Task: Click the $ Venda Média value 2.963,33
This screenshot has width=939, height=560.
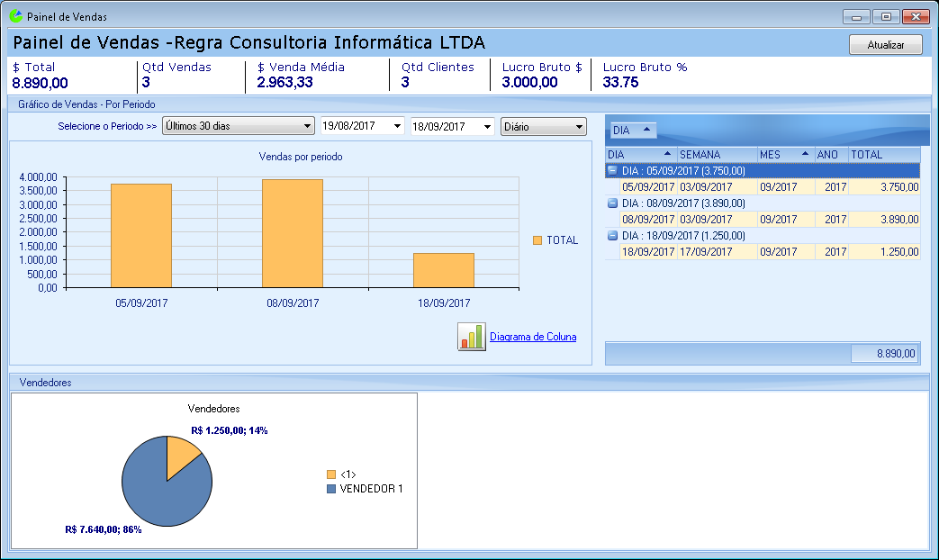Action: 285,83
